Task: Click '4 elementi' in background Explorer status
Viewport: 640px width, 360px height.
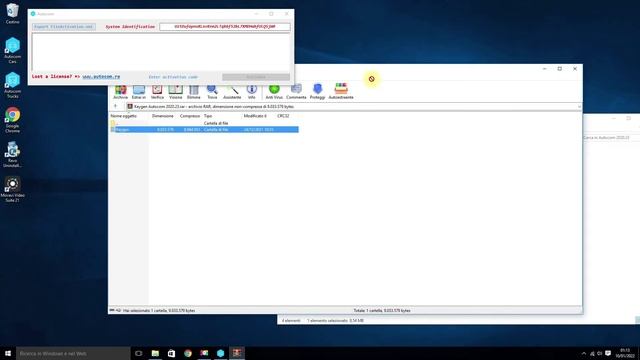Action: tap(291, 320)
